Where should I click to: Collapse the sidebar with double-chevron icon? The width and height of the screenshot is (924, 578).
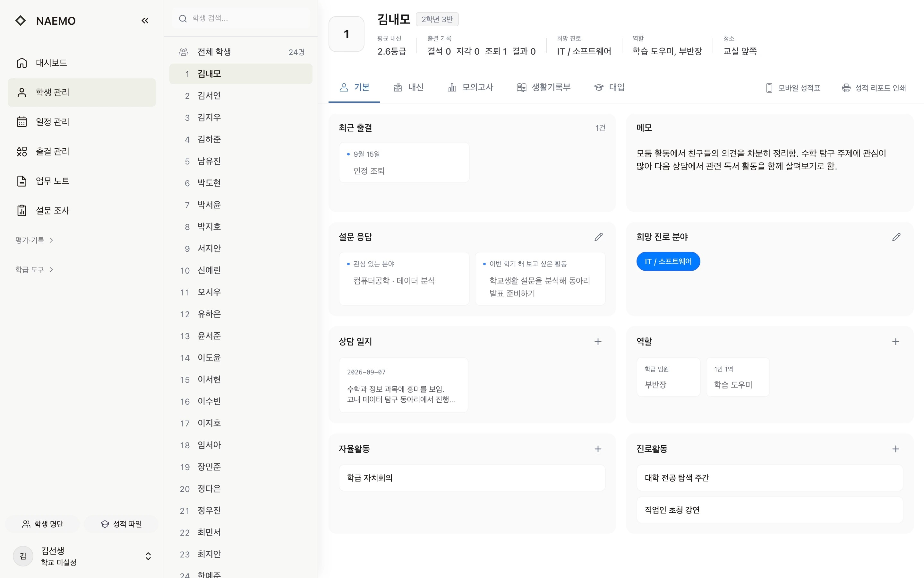tap(145, 21)
